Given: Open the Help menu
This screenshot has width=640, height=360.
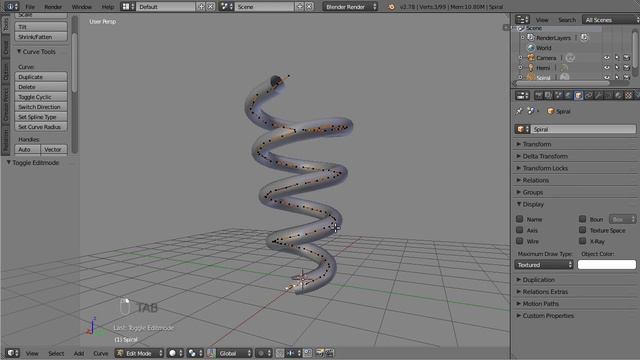Looking at the screenshot, I should 107,7.
